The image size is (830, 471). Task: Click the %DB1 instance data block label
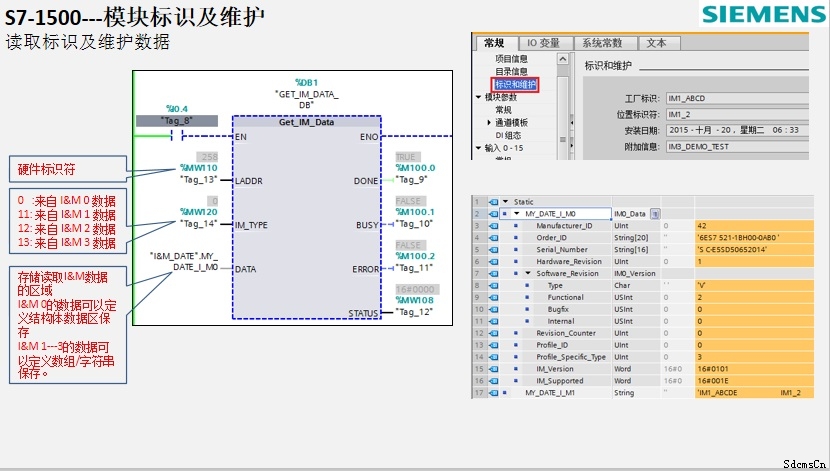click(306, 82)
